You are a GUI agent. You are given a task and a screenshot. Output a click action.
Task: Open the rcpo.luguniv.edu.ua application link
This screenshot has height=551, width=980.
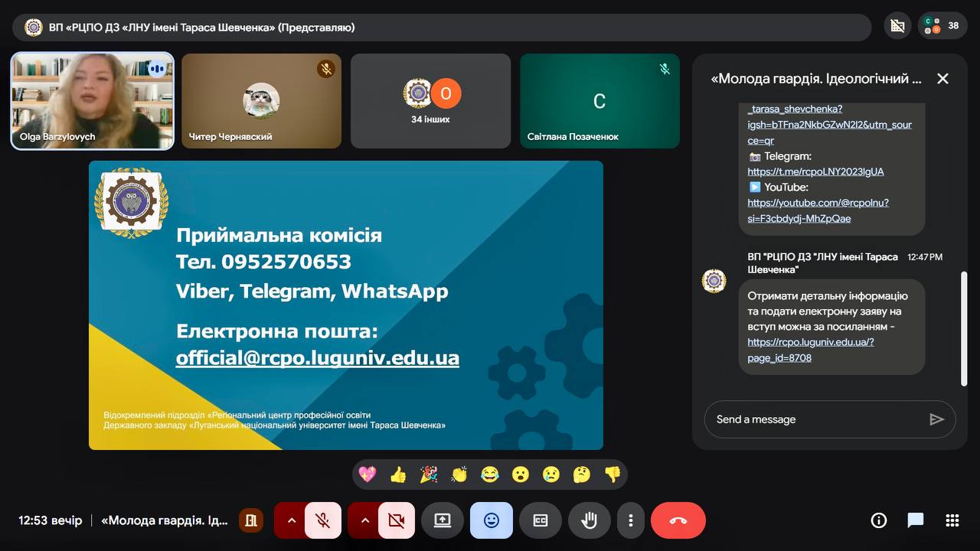coord(810,342)
